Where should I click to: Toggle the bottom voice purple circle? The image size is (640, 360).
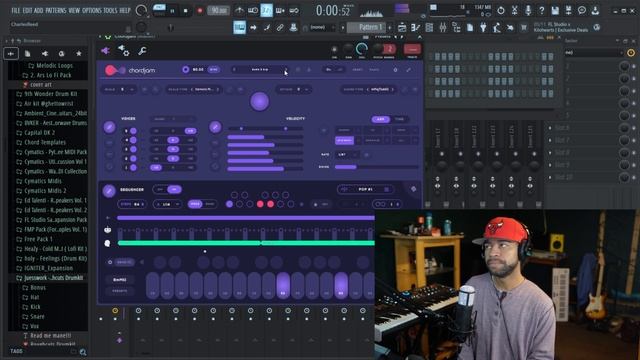pyautogui.click(x=133, y=167)
